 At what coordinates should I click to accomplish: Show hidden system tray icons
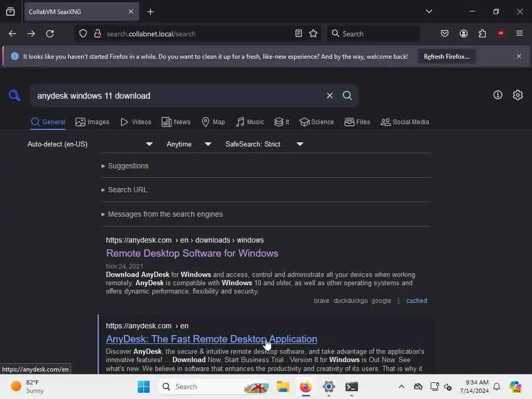point(402,387)
